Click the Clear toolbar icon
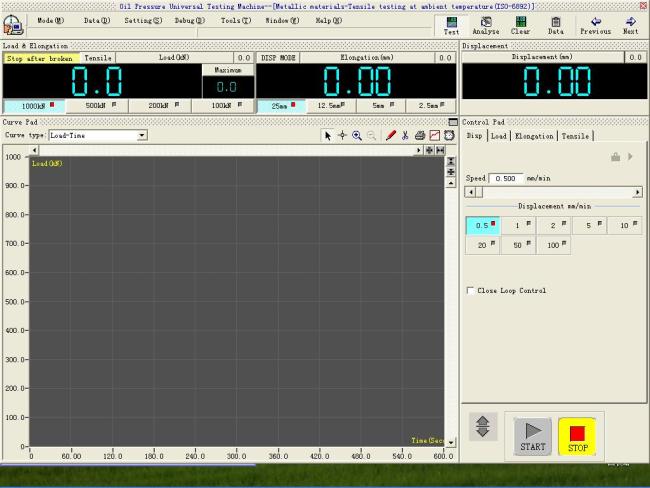 click(520, 24)
